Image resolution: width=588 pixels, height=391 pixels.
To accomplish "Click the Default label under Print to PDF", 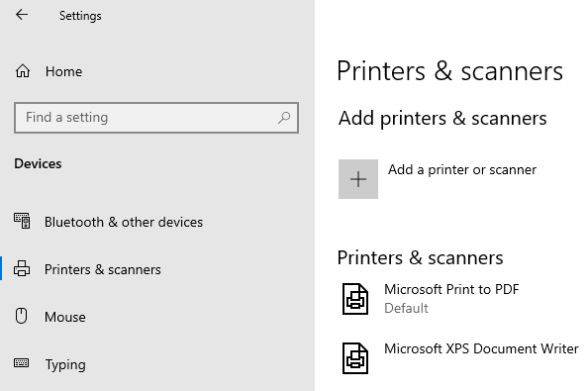I will tap(406, 308).
